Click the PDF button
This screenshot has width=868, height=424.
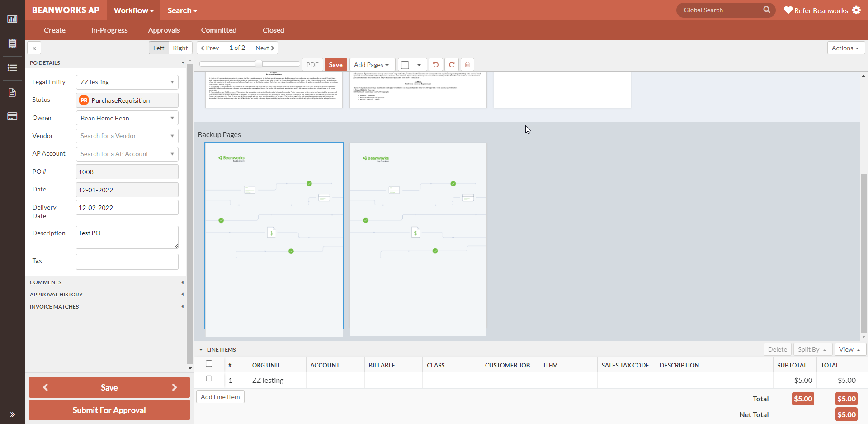(x=312, y=65)
